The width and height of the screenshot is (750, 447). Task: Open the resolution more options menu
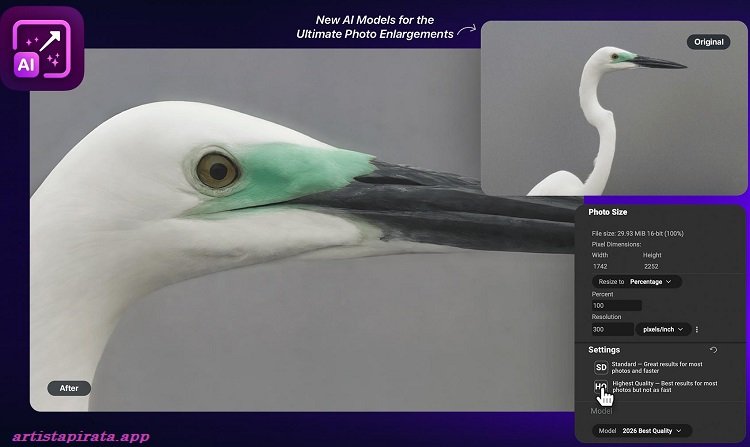[x=697, y=329]
